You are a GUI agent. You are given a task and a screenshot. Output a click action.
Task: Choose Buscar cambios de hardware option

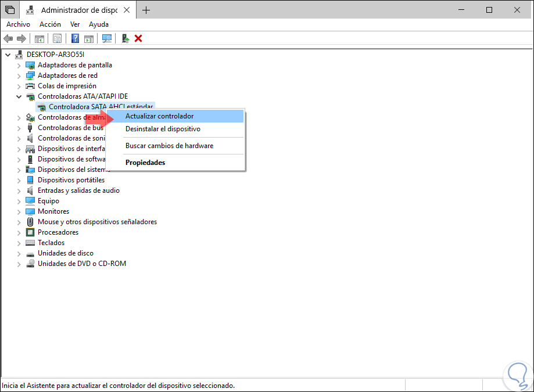(x=175, y=146)
